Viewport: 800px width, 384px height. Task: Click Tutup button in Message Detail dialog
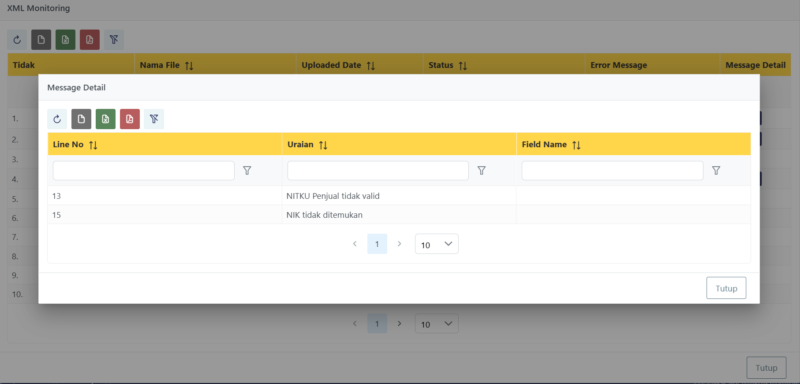pos(726,288)
